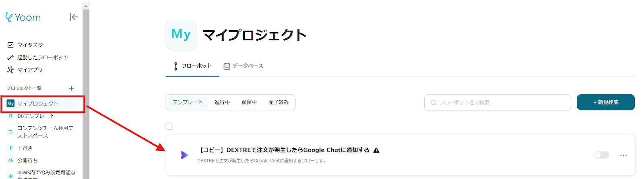Switch to the データベース tab

pyautogui.click(x=244, y=66)
